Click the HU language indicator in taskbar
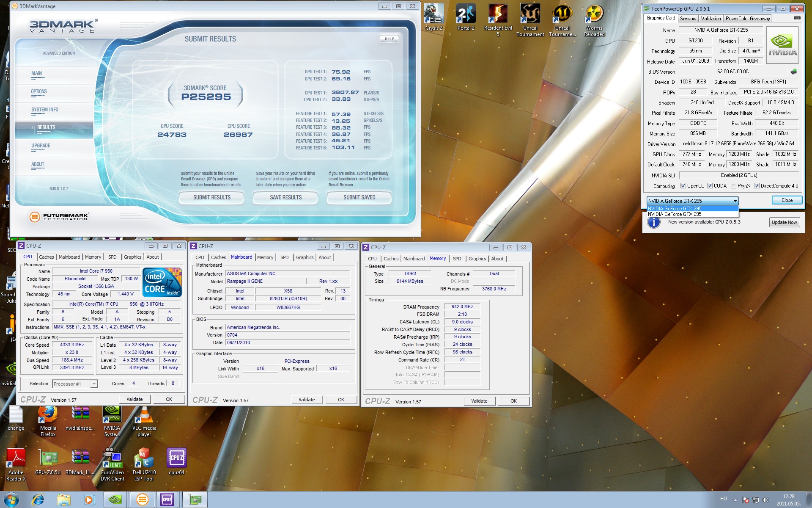This screenshot has width=812, height=508. click(723, 499)
